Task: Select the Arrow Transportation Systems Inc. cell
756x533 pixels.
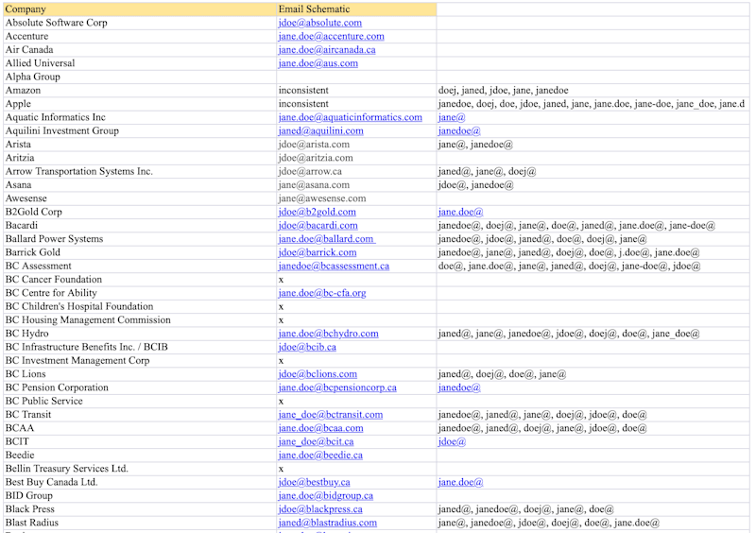Action: click(140, 171)
